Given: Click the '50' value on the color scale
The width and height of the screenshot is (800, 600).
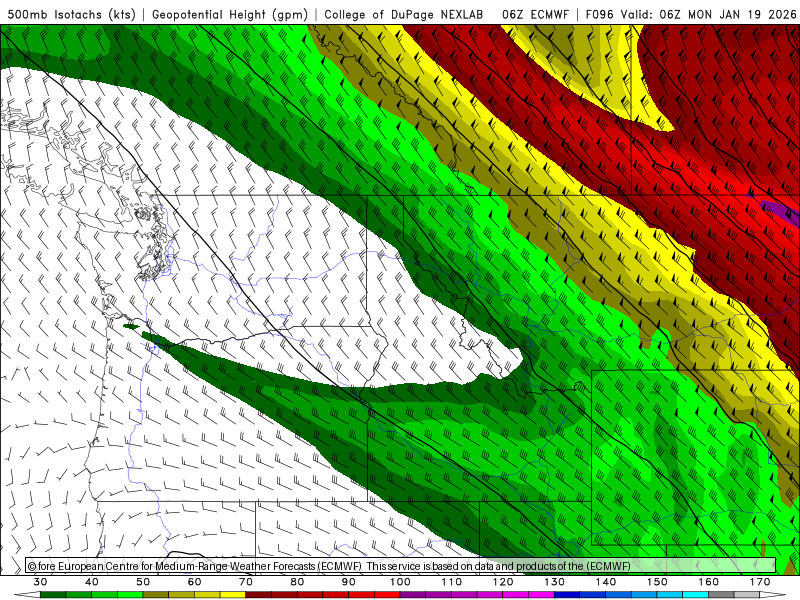Looking at the screenshot, I should (x=143, y=582).
